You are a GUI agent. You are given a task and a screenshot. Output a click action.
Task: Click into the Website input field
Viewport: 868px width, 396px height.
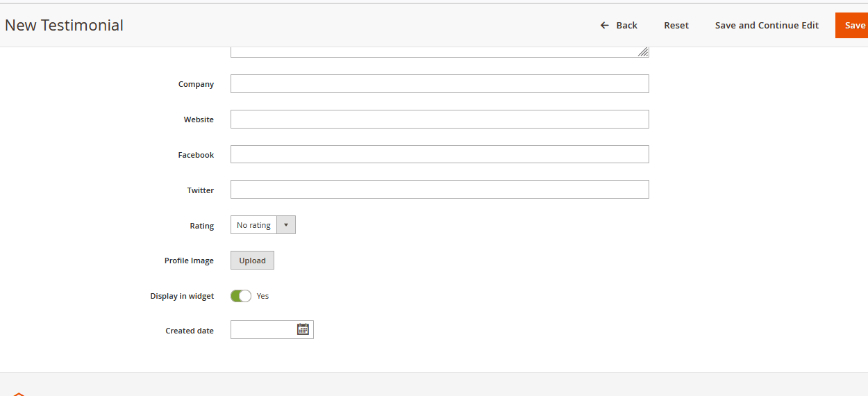pyautogui.click(x=439, y=119)
